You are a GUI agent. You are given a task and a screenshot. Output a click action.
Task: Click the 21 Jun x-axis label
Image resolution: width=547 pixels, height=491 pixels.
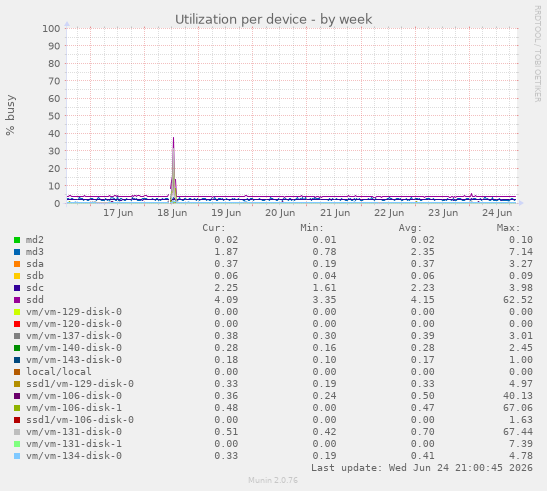tap(335, 213)
